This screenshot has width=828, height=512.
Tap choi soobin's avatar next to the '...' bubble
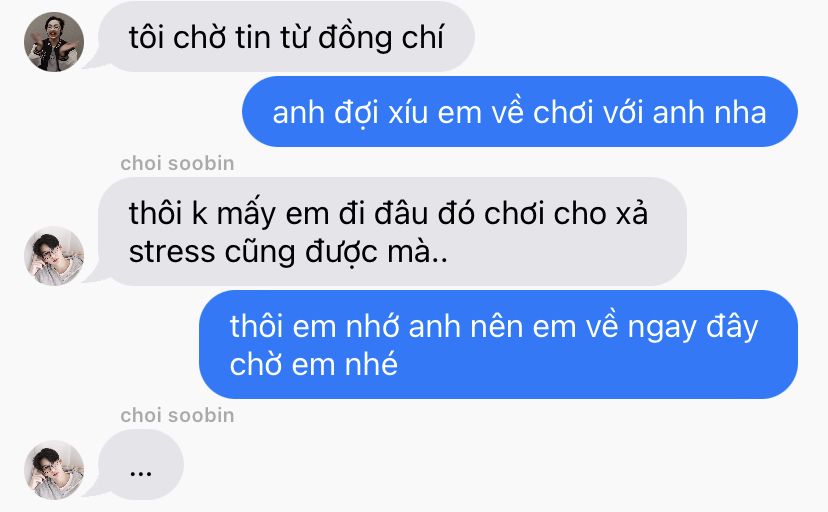pyautogui.click(x=54, y=470)
